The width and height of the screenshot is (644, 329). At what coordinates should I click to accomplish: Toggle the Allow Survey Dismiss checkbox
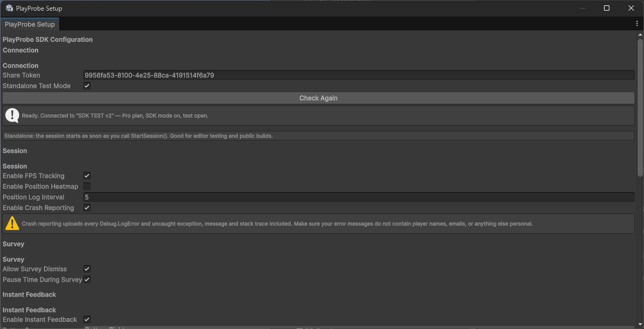pos(87,269)
